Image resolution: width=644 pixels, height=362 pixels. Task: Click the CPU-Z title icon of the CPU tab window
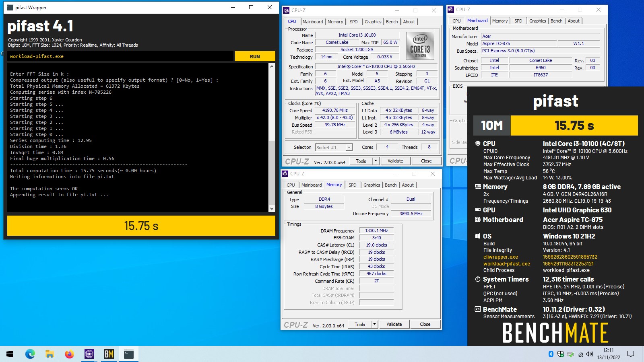tap(286, 10)
